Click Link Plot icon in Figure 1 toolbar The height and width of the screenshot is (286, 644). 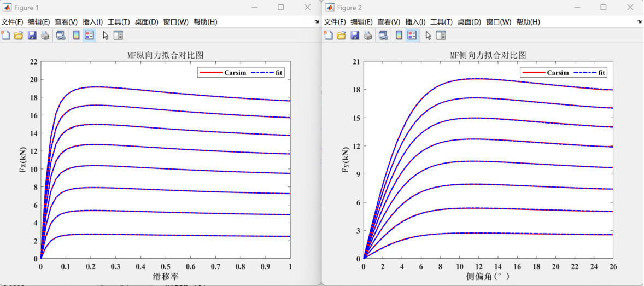pos(60,36)
